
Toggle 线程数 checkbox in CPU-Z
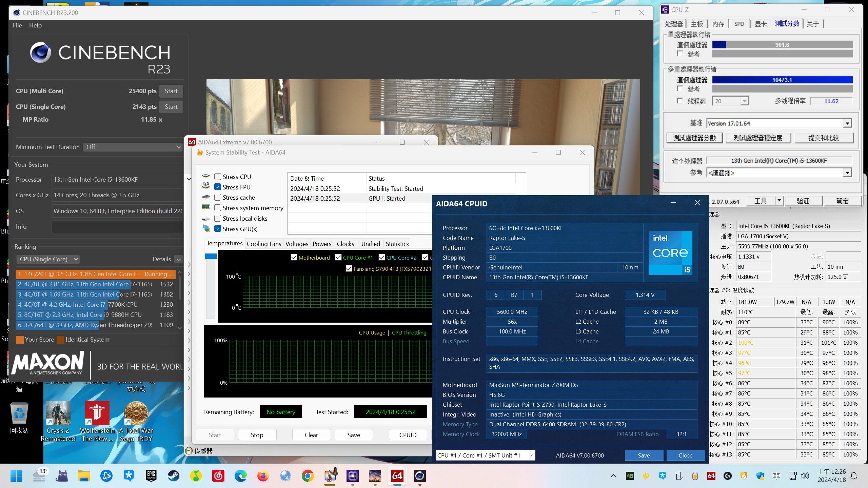tap(680, 101)
